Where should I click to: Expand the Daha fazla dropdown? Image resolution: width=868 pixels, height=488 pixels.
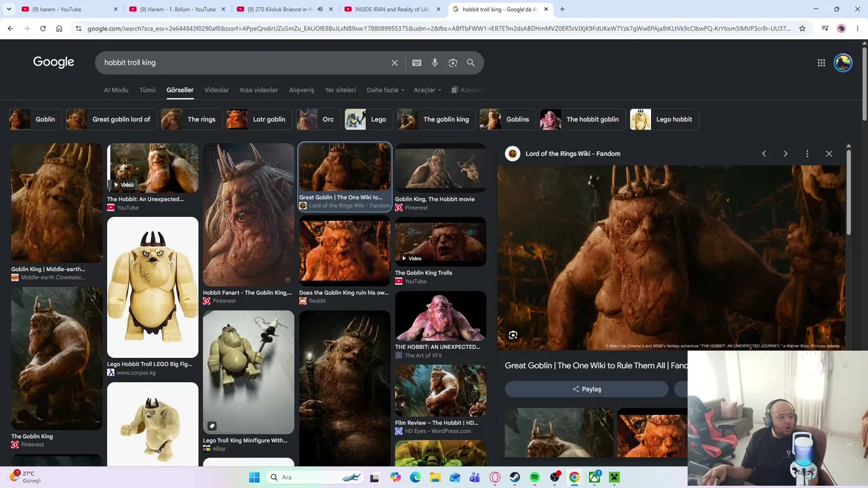[385, 90]
